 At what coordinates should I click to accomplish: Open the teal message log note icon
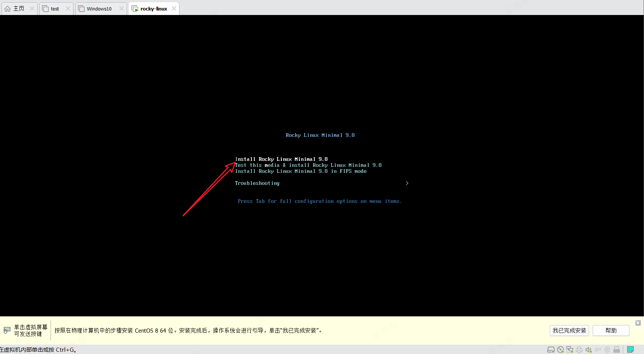click(x=631, y=349)
